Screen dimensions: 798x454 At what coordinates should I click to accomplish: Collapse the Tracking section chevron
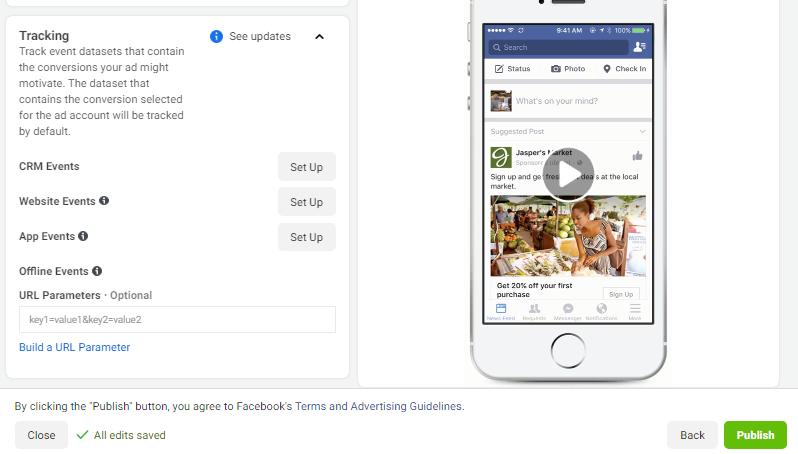[x=320, y=37]
